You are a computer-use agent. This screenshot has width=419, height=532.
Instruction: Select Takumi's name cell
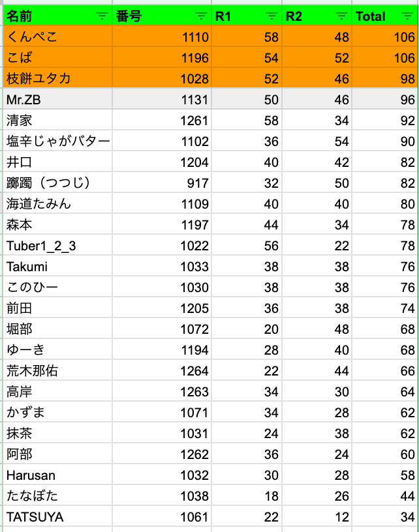pos(57,267)
